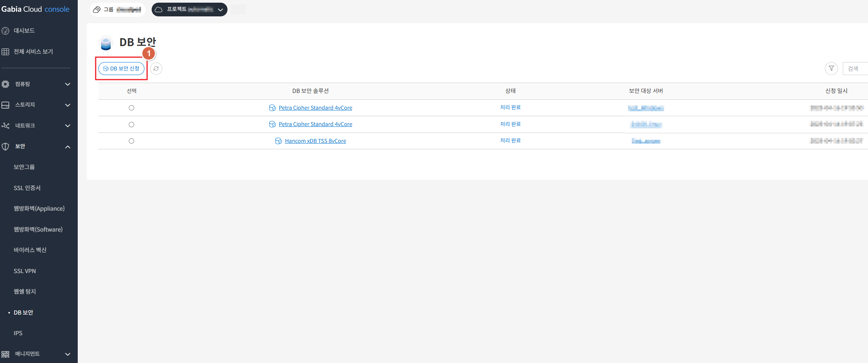The image size is (868, 363).
Task: Click the 스토리지 storage icon
Action: coord(5,105)
